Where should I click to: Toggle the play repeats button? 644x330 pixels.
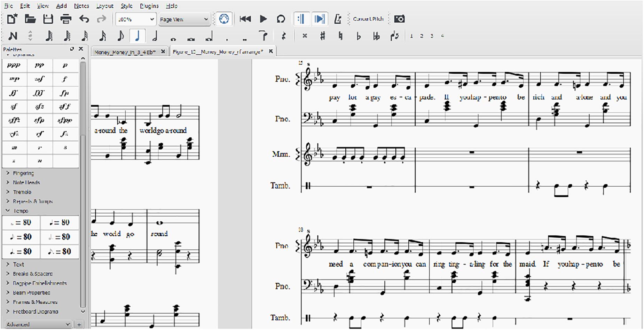[x=301, y=19]
